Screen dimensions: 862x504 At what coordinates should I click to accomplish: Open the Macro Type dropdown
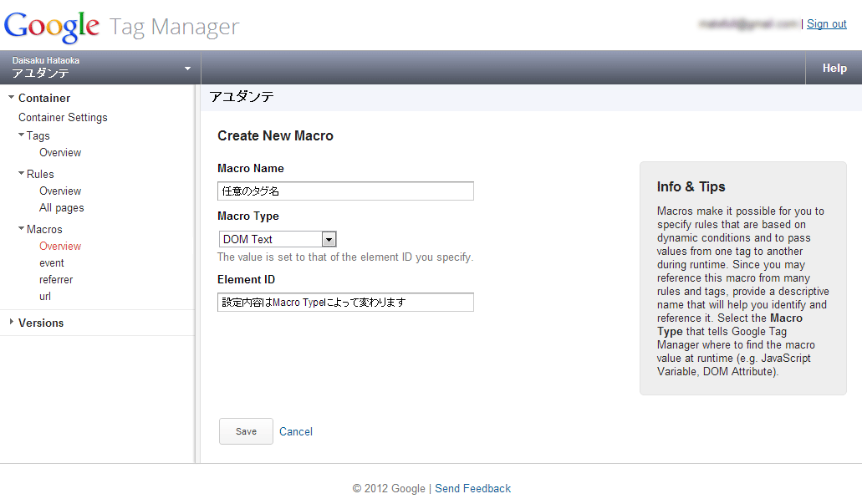tap(329, 239)
